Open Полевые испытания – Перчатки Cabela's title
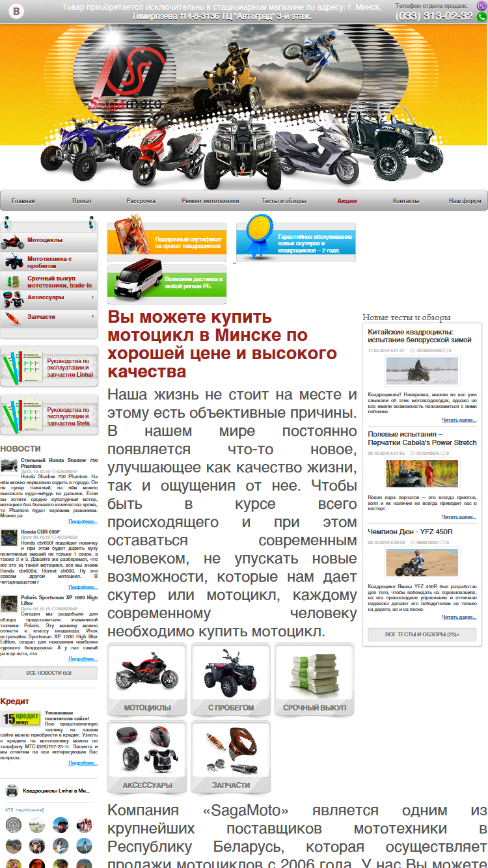This screenshot has width=488, height=868. (422, 439)
